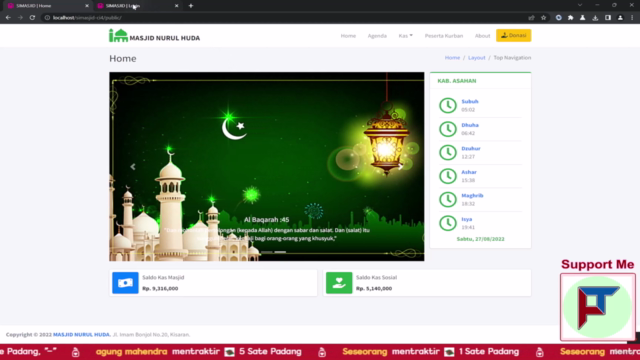The height and width of the screenshot is (360, 640).
Task: Open the Peserta Kurban nav item
Action: (444, 36)
